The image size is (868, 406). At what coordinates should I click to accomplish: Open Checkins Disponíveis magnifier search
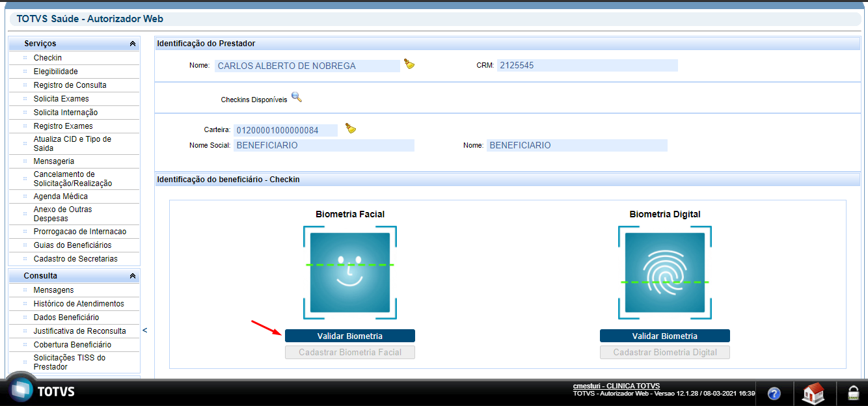[297, 98]
